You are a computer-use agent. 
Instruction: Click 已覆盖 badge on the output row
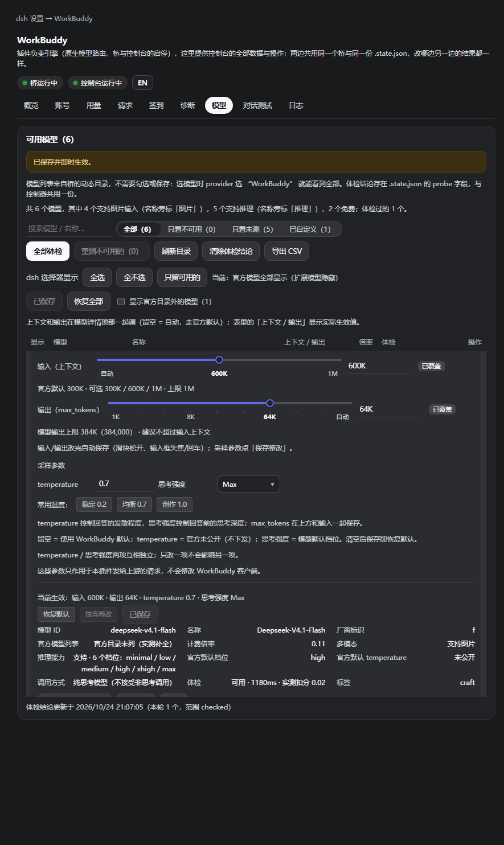(x=442, y=409)
